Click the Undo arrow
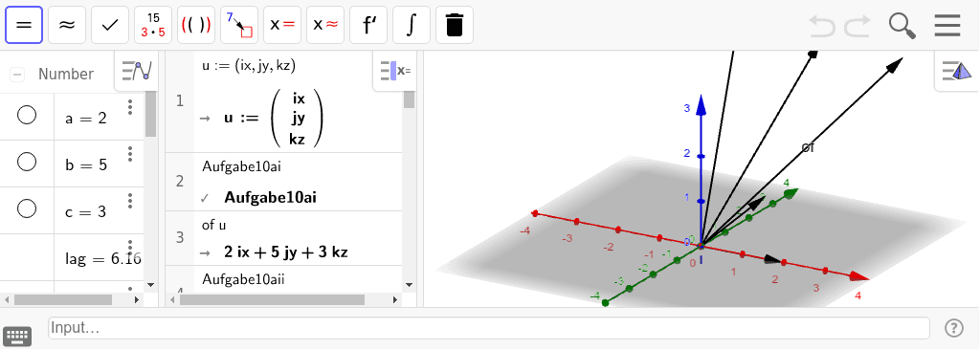980x350 pixels. pos(822,26)
